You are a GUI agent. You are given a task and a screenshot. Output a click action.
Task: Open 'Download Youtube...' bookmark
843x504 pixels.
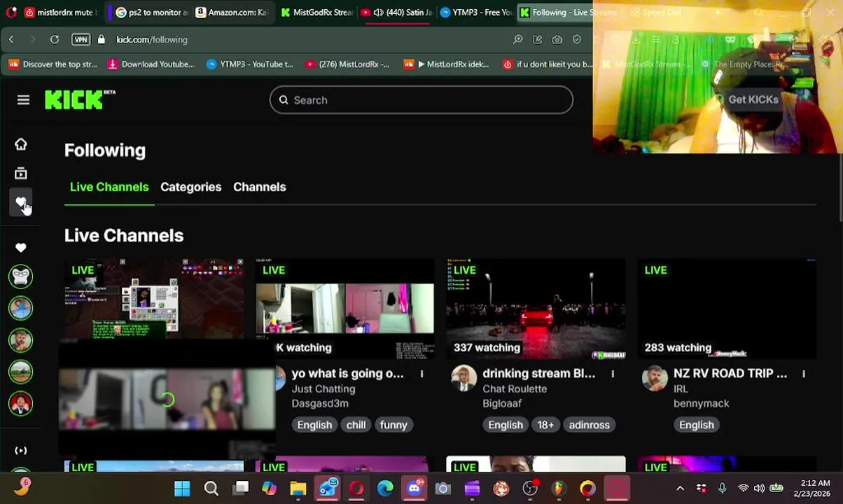[x=151, y=64]
